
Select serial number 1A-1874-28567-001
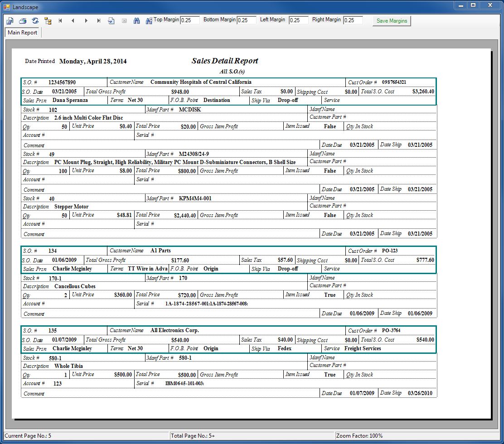(x=187, y=304)
